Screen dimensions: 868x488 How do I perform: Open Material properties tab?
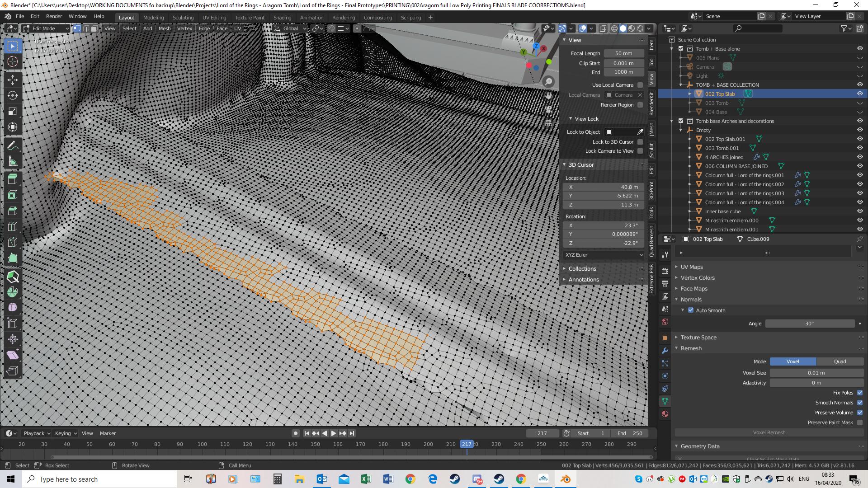click(x=665, y=414)
